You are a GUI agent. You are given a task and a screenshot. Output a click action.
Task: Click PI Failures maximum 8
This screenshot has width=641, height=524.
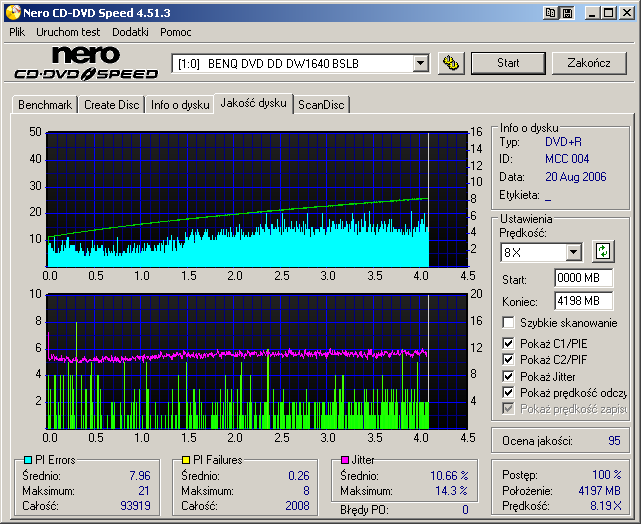pos(306,490)
